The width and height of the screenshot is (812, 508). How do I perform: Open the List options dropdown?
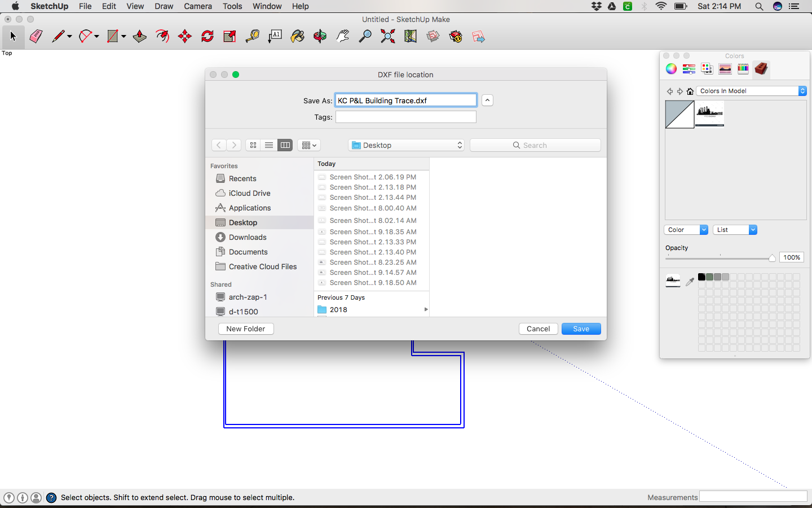[x=735, y=230]
